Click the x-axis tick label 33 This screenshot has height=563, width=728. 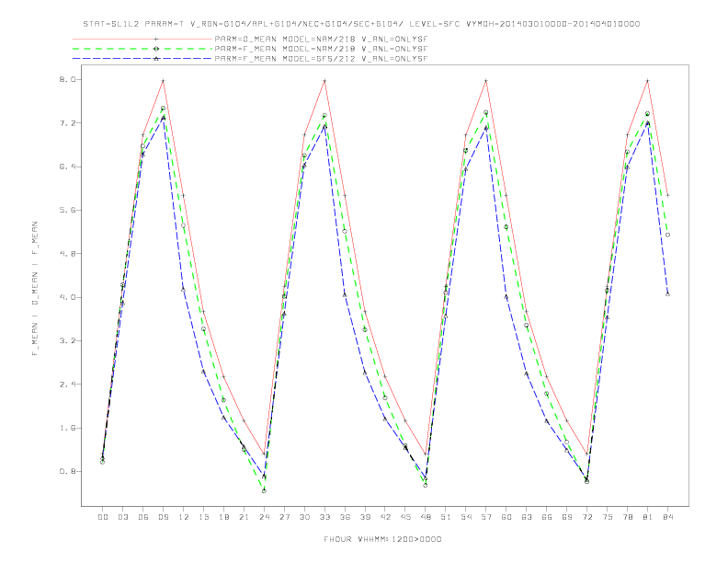(x=324, y=517)
